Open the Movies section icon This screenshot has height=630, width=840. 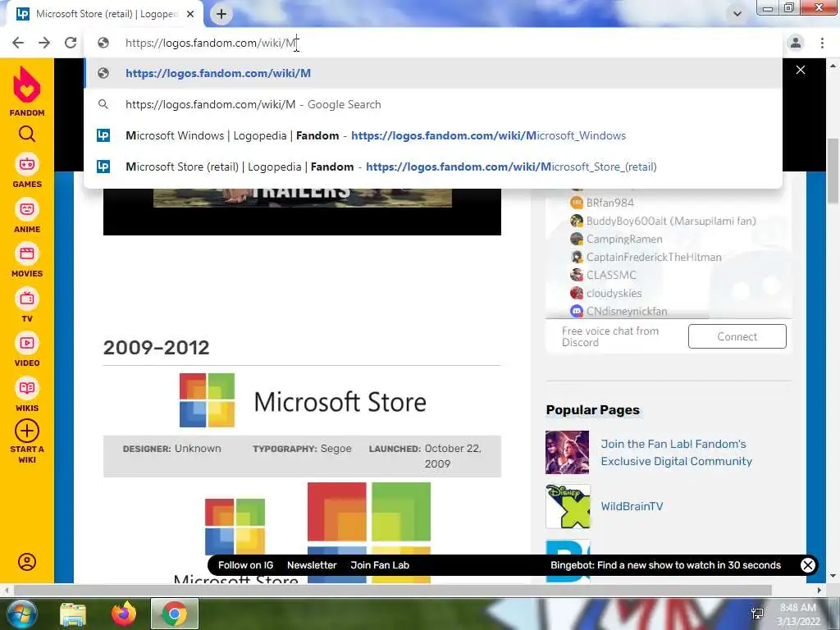tap(27, 253)
